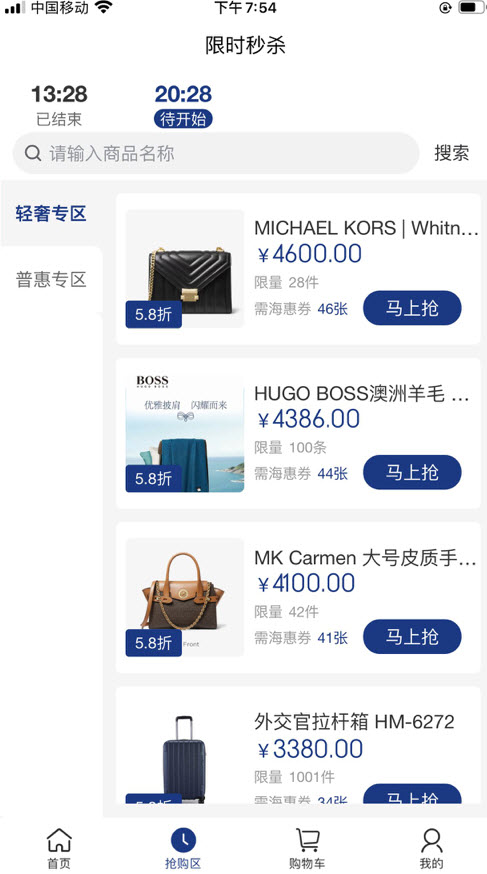487x874 pixels.
Task: Tap 马上抢 for Michael Kors bag
Action: coord(412,308)
